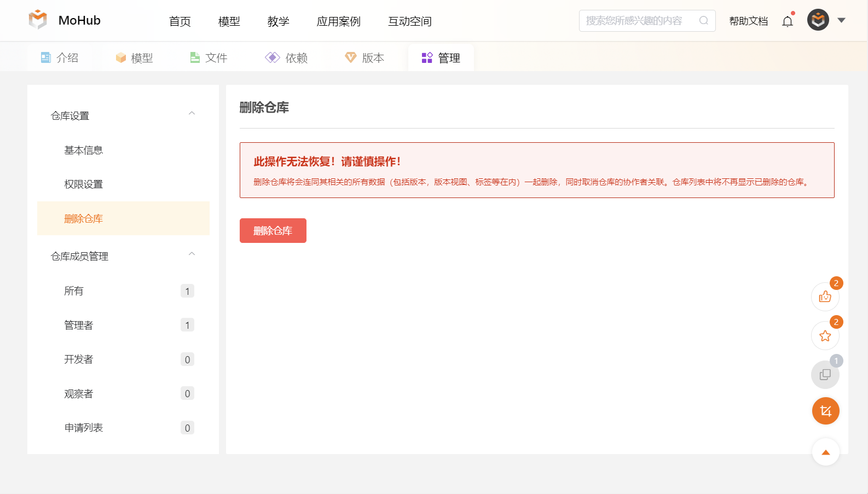Open 互动空间 in the top navigation
Screen dimensions: 868x494
pos(410,21)
